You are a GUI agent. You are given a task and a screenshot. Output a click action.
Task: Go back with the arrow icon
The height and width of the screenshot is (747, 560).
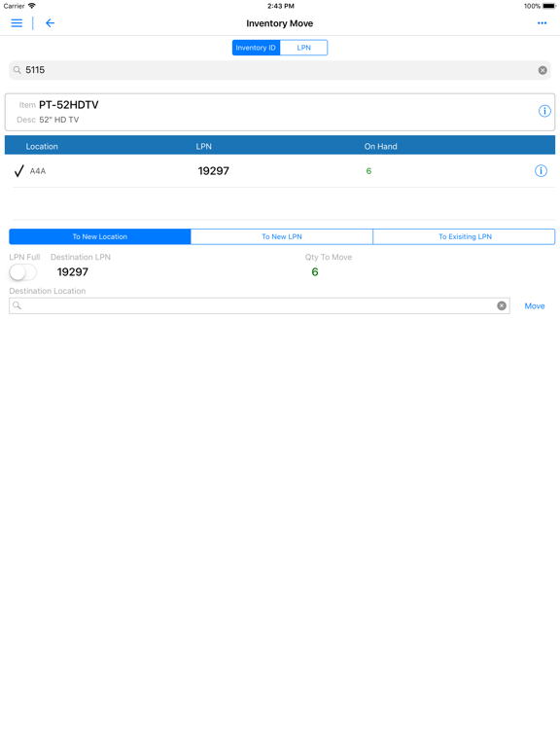tap(50, 23)
